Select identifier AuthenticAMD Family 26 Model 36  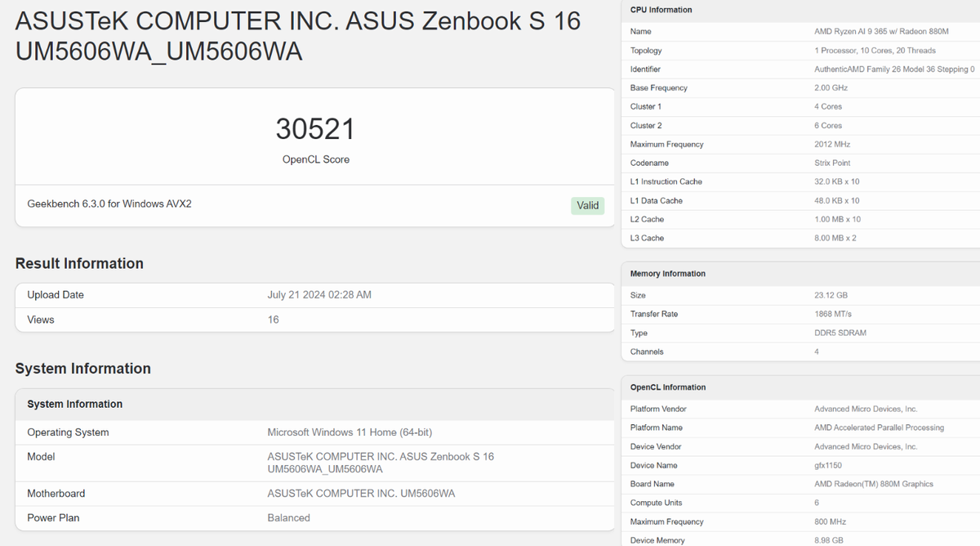894,69
